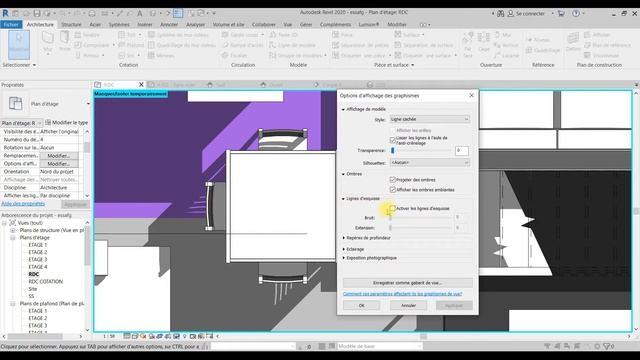Open the Infocenter search binoculars icon
This screenshot has height=360, width=640.
click(x=501, y=13)
